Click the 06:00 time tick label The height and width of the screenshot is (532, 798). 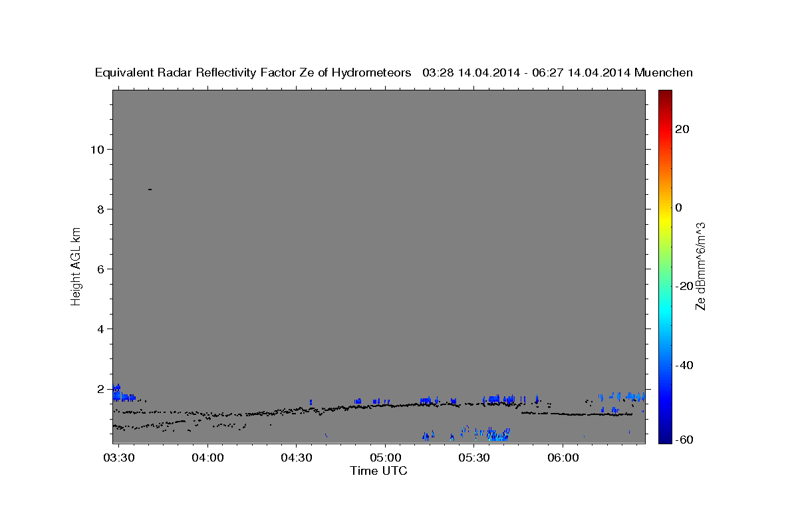click(563, 459)
